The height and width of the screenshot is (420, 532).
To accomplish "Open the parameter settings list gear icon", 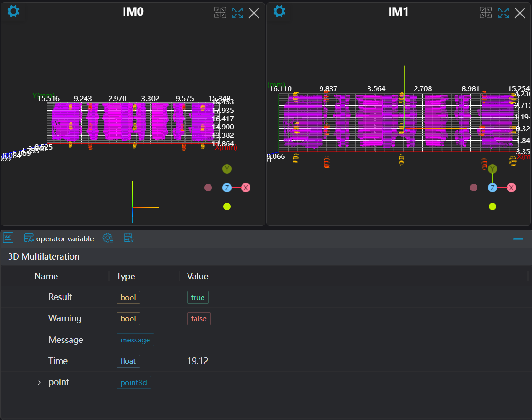I will (x=108, y=238).
